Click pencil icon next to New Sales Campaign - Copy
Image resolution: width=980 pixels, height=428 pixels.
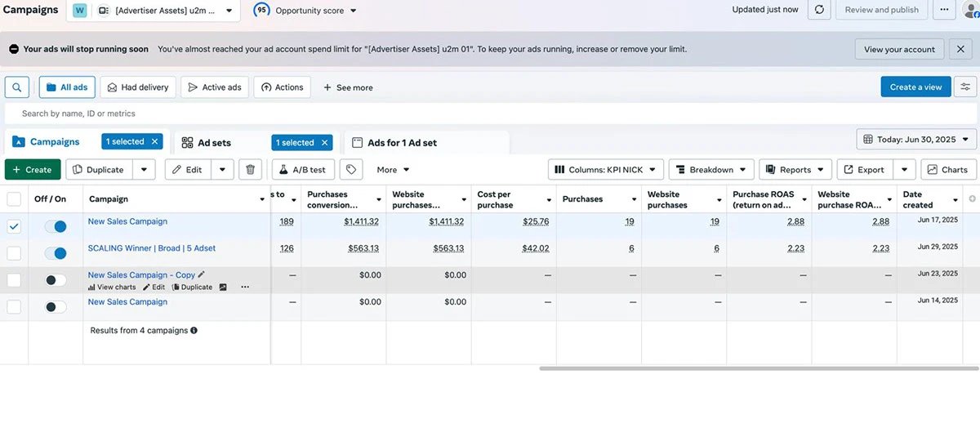pos(202,275)
